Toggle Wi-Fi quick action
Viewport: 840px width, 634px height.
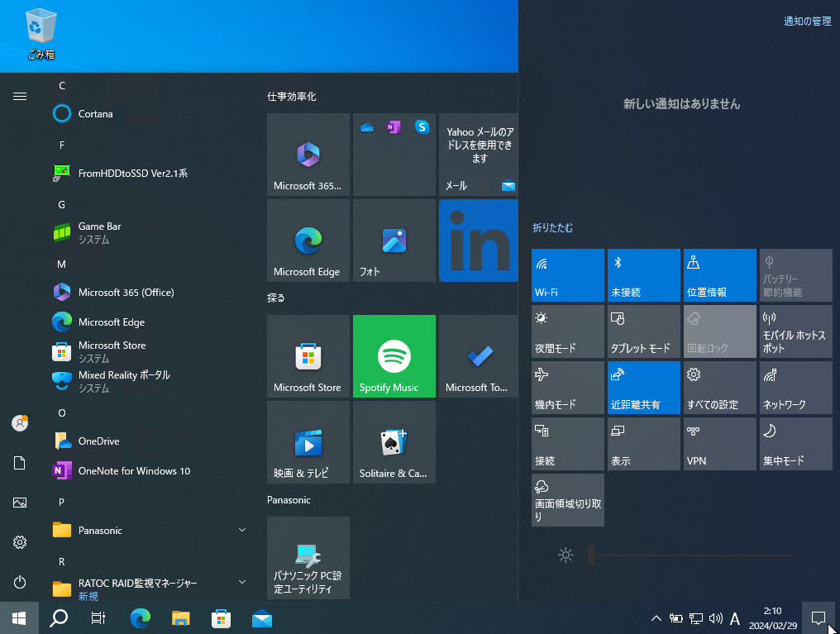[568, 275]
